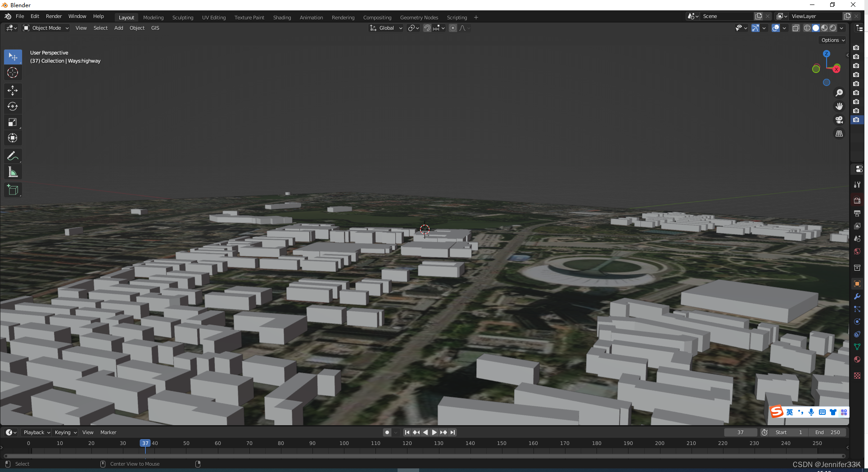868x472 pixels.
Task: Jump to the timeline start frame button
Action: tap(407, 432)
